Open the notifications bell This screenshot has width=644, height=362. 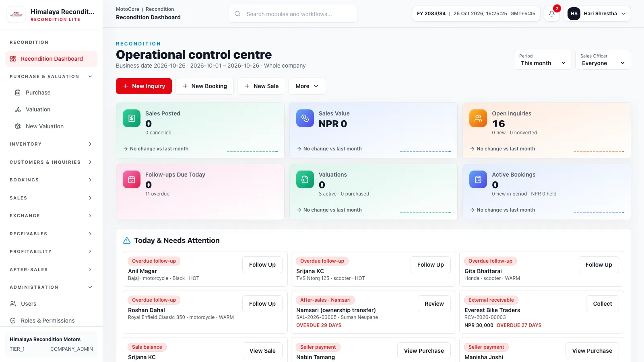(552, 14)
